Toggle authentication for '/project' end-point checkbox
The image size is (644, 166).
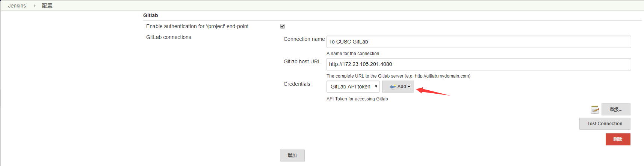click(283, 26)
